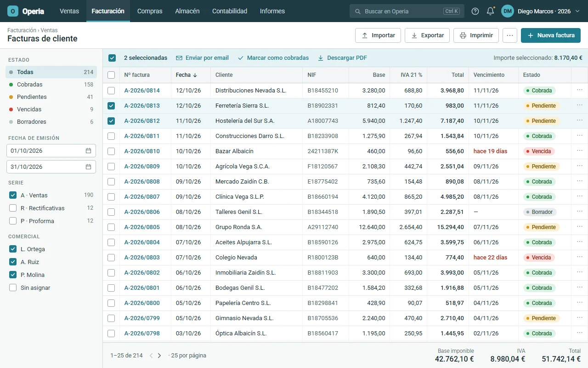Click the Facturación breadcrumb link
This screenshot has height=368, width=588.
[x=22, y=30]
